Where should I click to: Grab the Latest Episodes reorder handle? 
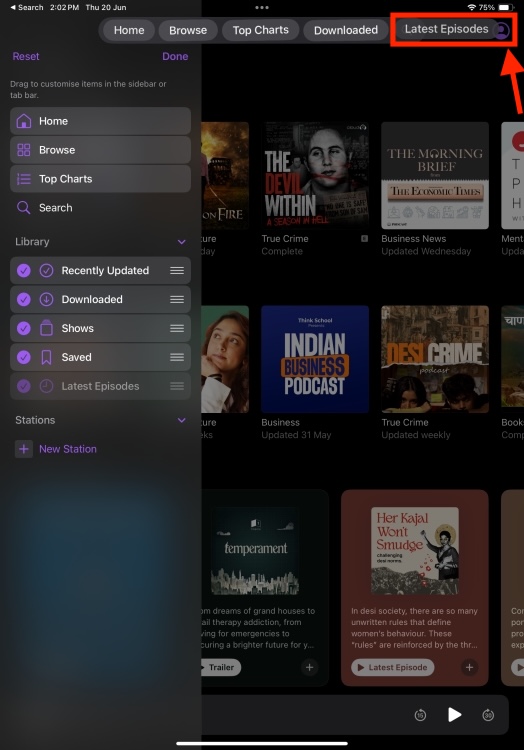[177, 386]
